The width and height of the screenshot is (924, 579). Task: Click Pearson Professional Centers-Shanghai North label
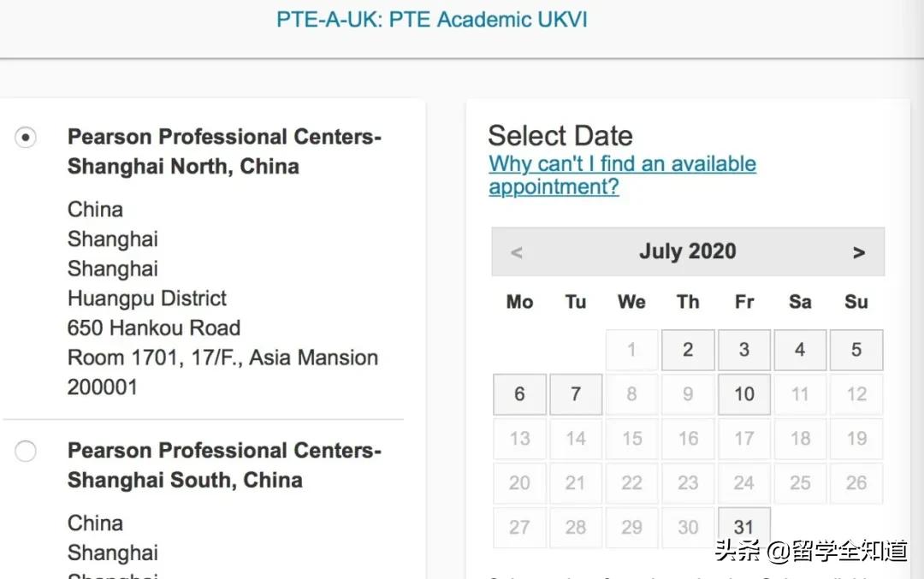[224, 151]
